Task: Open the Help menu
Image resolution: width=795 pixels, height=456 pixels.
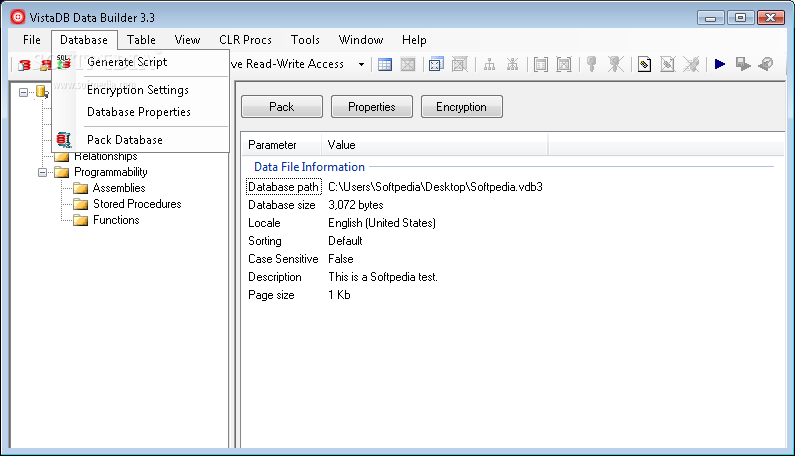Action: pyautogui.click(x=414, y=40)
